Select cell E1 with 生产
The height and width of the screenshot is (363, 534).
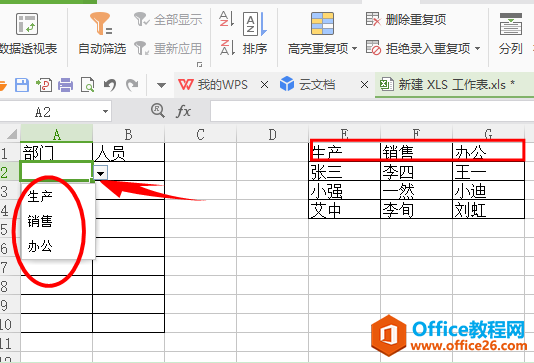(344, 152)
